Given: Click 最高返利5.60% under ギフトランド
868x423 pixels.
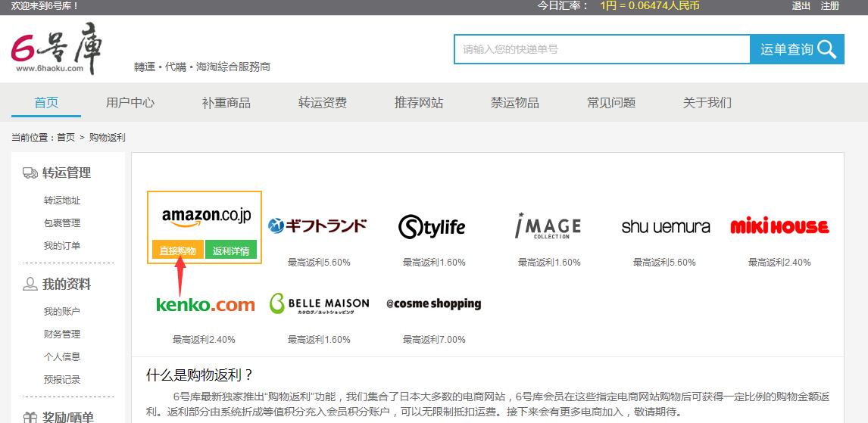Looking at the screenshot, I should (x=319, y=262).
